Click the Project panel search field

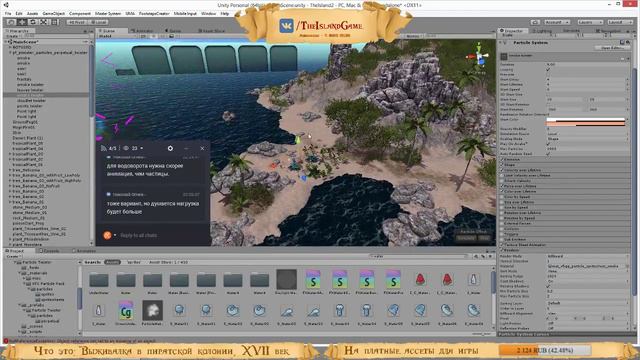(418, 256)
